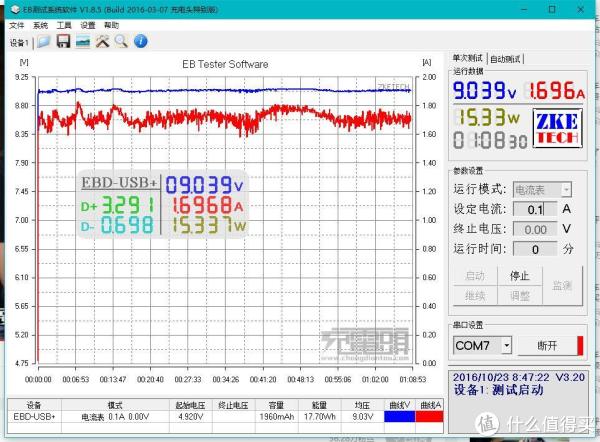Click the 1960mAh capacity cell
The height and width of the screenshot is (442, 600).
click(276, 416)
